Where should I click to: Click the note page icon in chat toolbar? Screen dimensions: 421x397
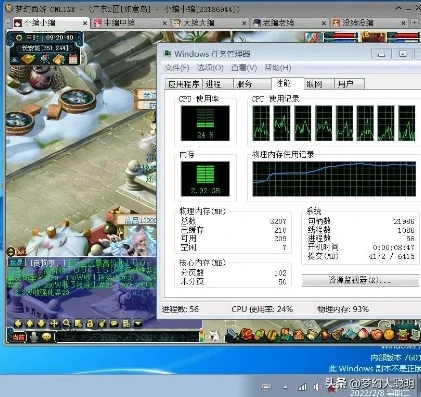pyautogui.click(x=78, y=323)
